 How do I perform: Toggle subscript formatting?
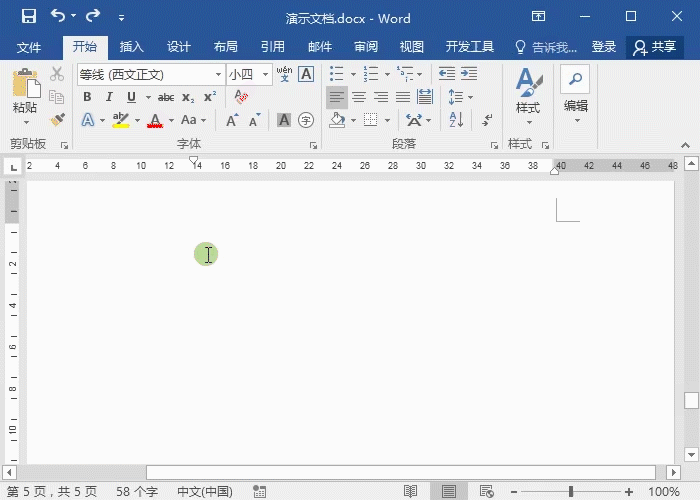188,97
